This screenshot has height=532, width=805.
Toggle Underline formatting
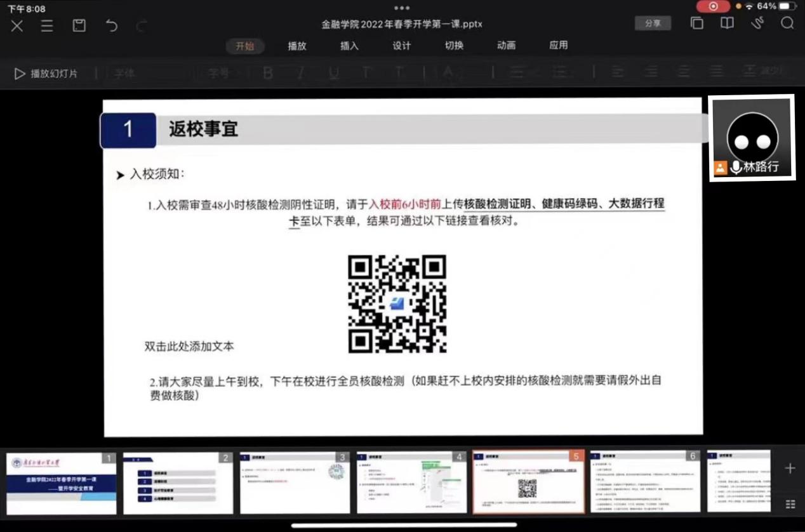tap(334, 73)
